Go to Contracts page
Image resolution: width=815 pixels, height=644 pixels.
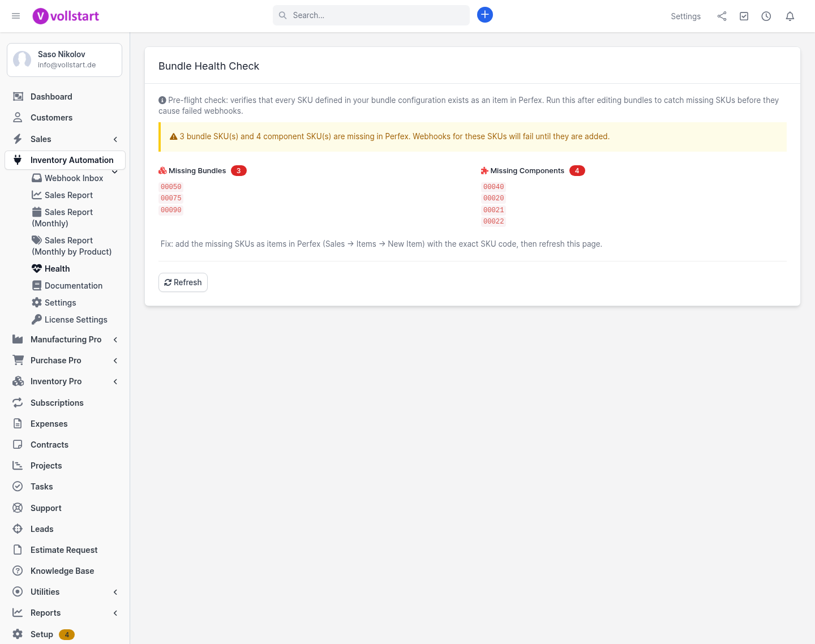(49, 445)
